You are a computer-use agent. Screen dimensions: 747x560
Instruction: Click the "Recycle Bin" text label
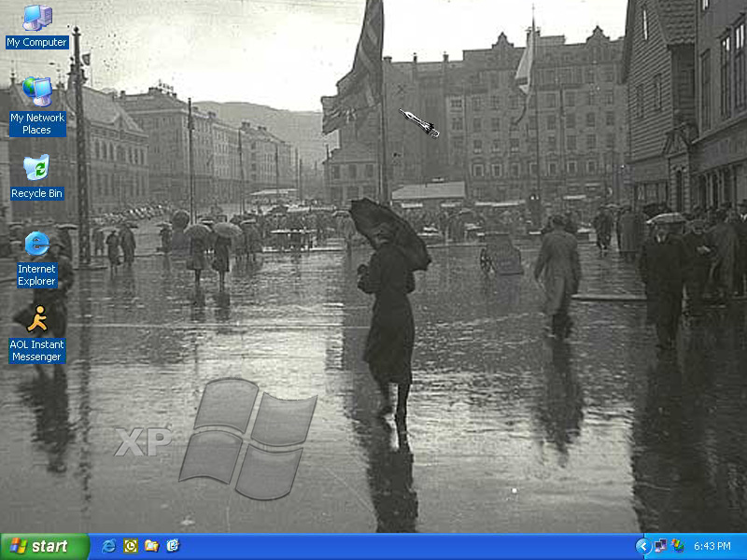(x=36, y=193)
